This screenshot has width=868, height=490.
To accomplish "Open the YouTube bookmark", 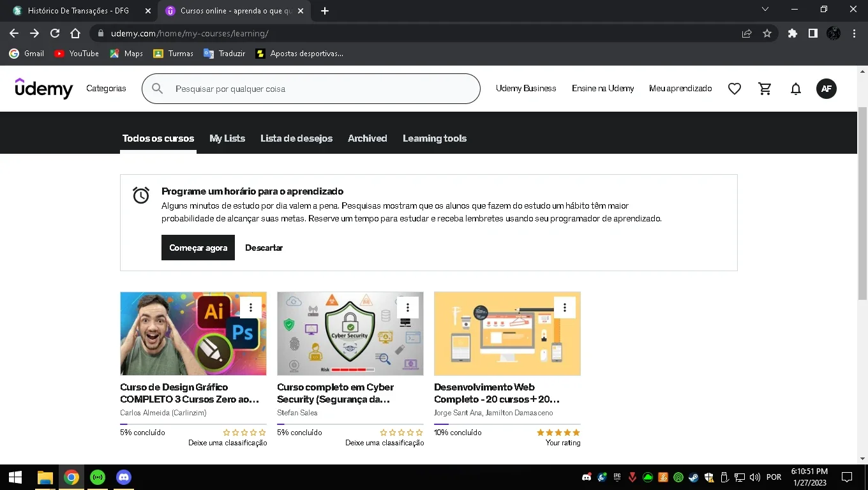I will [77, 54].
